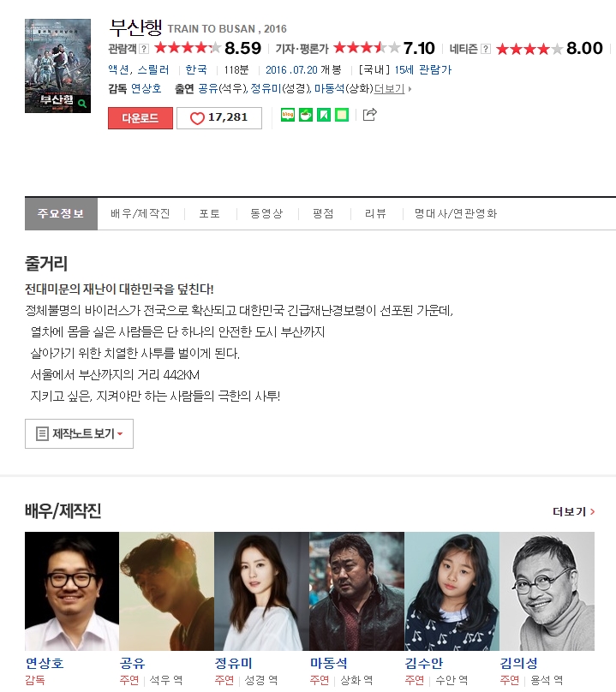Image resolution: width=616 pixels, height=692 pixels.
Task: Expand the 제작노트 보기 dropdown
Action: pos(79,434)
